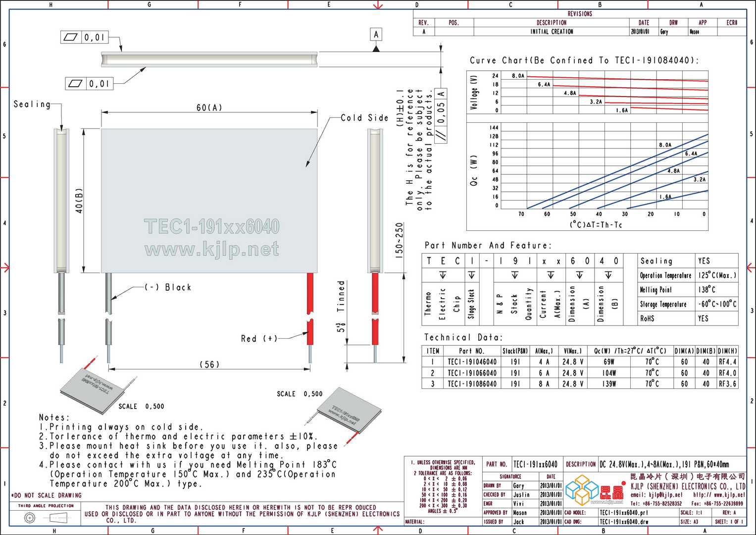
Task: Select the 150~250 wire length dimension
Action: [399, 241]
